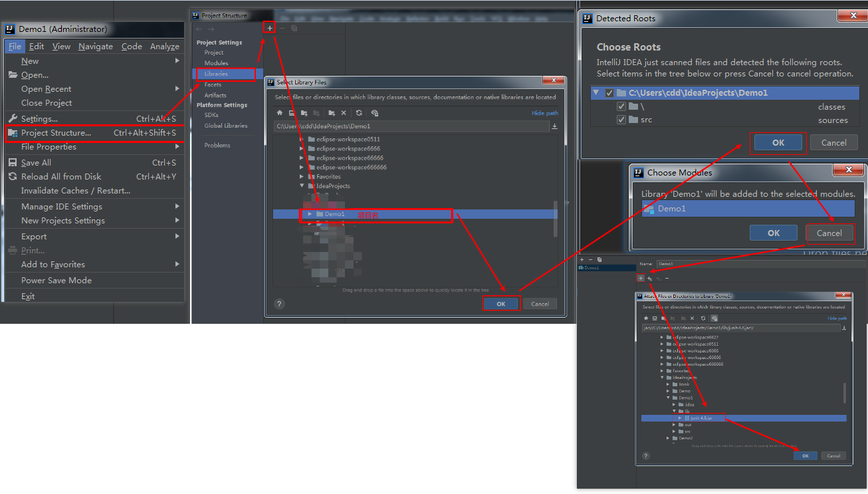Select Demo1 module in Choose Modules list

point(748,209)
